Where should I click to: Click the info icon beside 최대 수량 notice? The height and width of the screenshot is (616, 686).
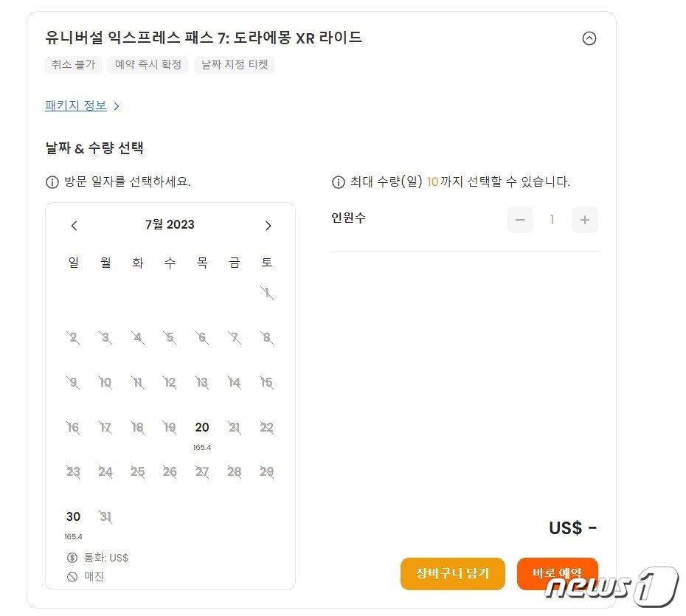tap(337, 182)
